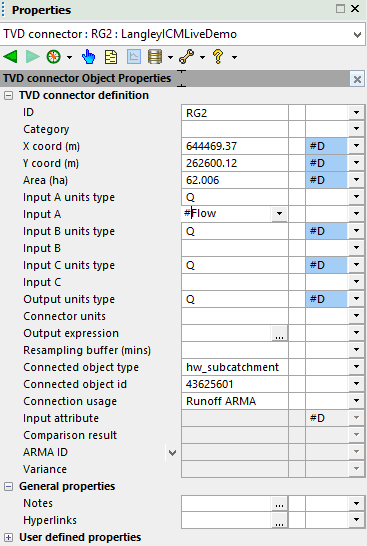The image size is (367, 546).
Task: Click the Properties panel maximize button
Action: point(340,9)
